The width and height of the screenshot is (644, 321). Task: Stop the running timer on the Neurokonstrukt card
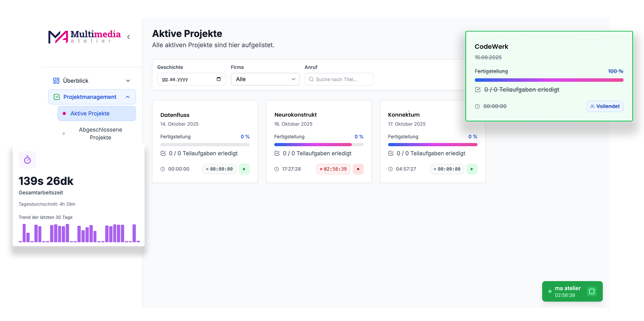click(358, 169)
